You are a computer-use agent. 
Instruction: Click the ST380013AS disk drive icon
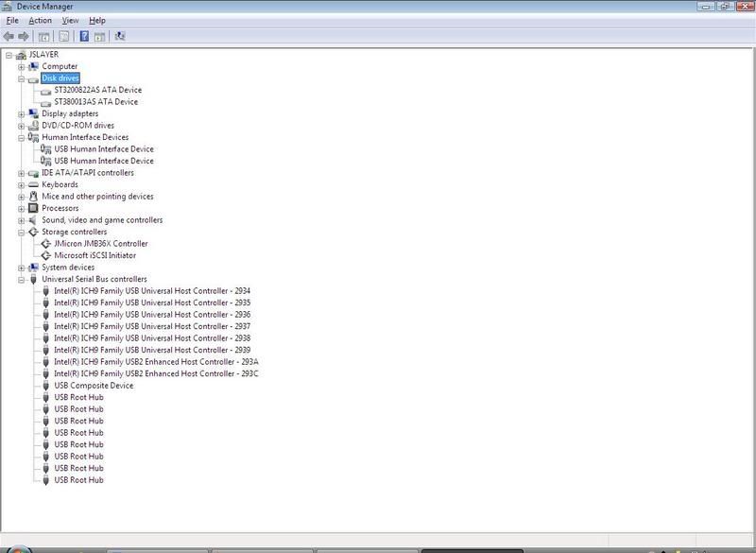tap(45, 103)
